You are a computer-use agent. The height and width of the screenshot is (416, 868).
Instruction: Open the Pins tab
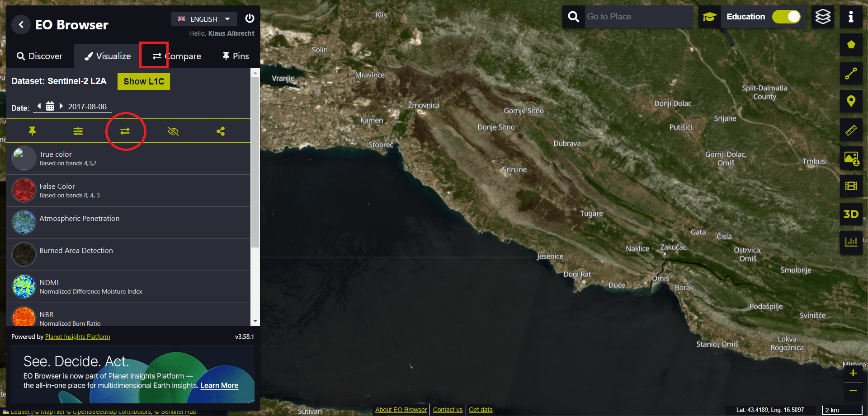coord(236,56)
